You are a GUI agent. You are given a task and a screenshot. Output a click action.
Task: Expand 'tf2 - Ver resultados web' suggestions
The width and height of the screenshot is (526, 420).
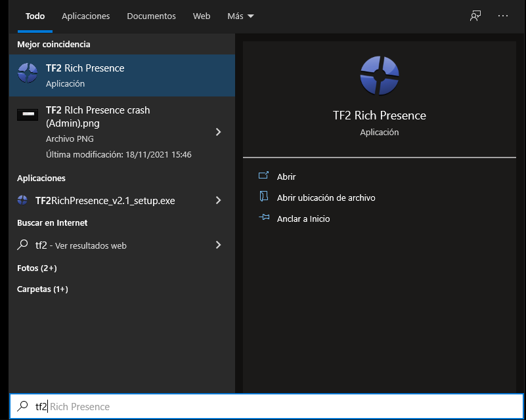point(218,245)
